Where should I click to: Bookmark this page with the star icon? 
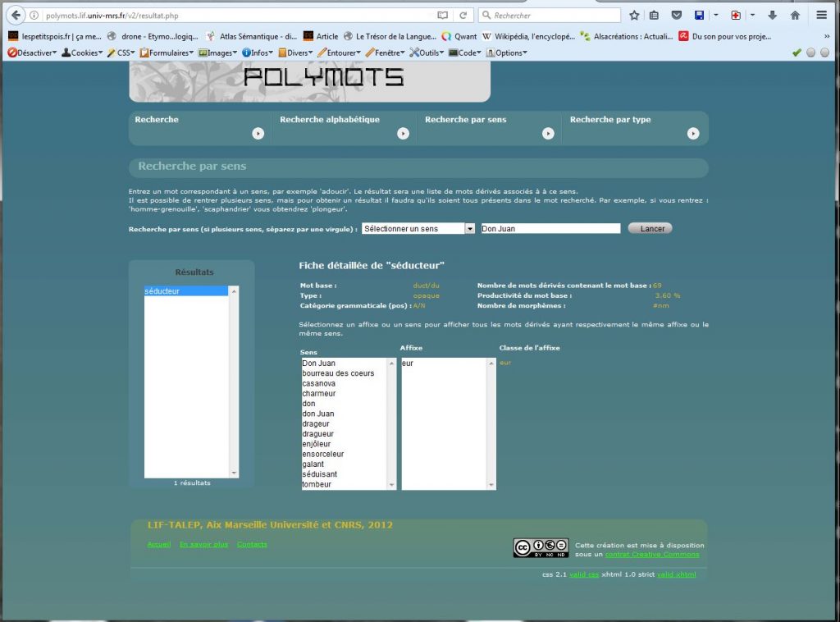[x=634, y=15]
